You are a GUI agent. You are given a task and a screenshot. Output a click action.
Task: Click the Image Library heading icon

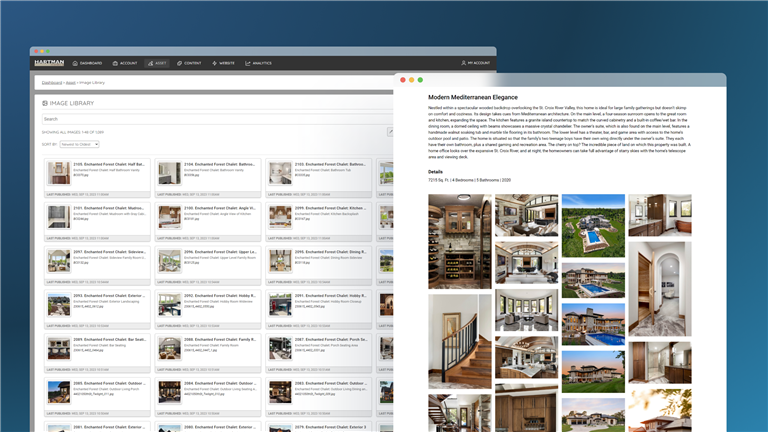[x=45, y=103]
